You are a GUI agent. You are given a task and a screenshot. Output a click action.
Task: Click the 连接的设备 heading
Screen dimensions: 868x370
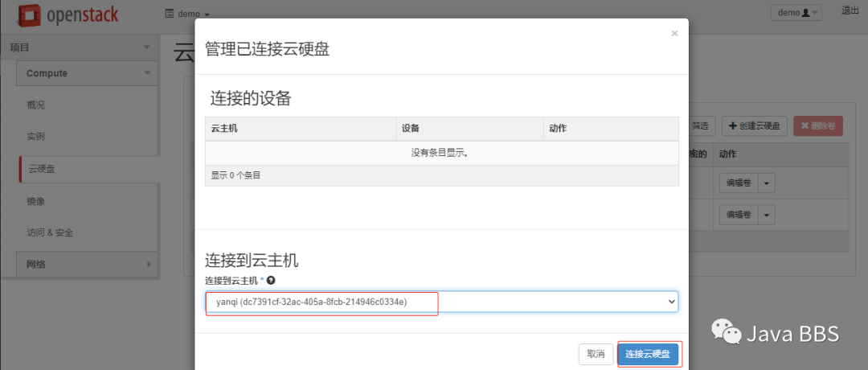pos(251,99)
